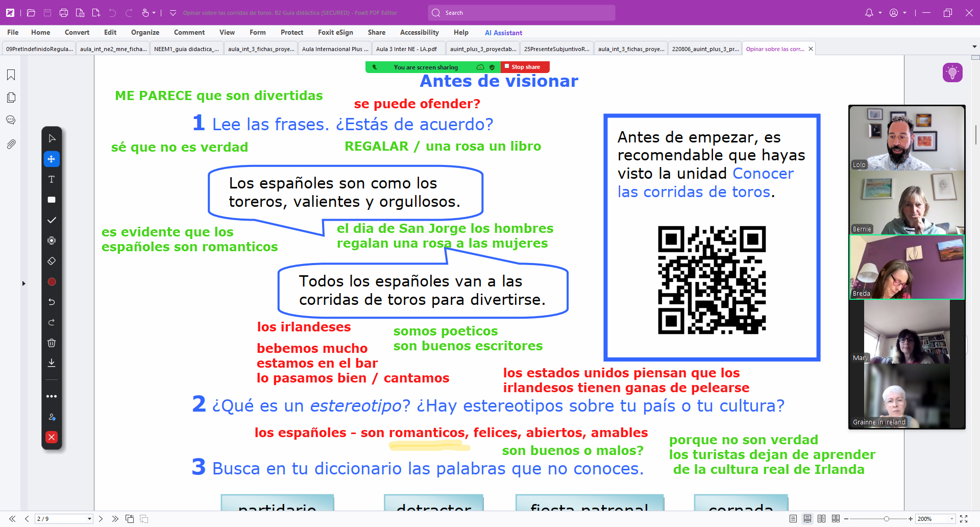Viewport: 980px width, 527px height.
Task: Open Attachments paperclip panel icon
Action: (x=11, y=144)
